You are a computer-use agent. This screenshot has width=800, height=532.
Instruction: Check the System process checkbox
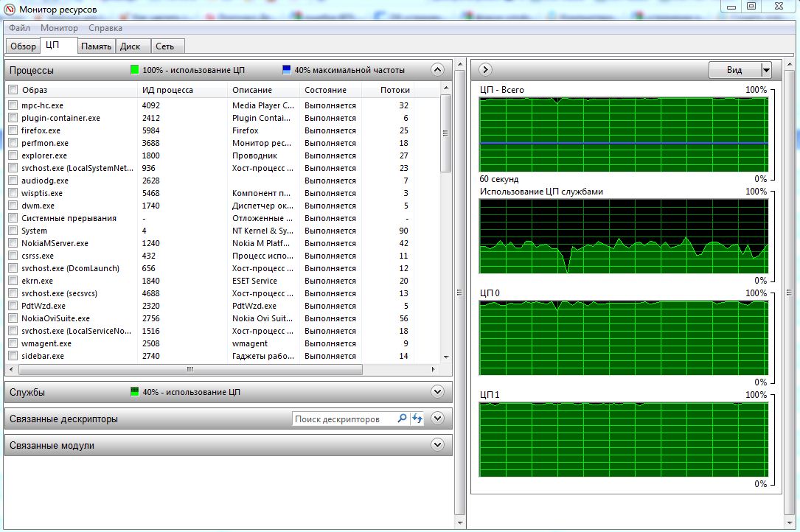coord(13,231)
